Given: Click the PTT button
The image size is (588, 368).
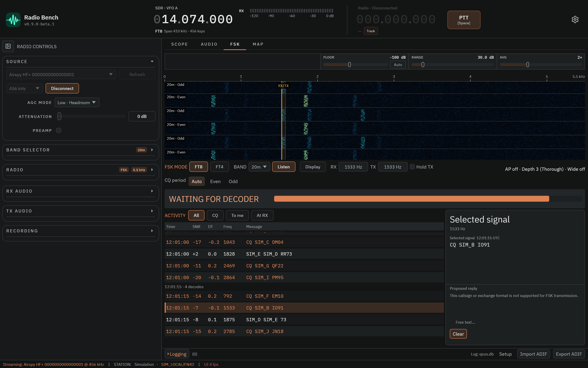Looking at the screenshot, I should pos(464,20).
